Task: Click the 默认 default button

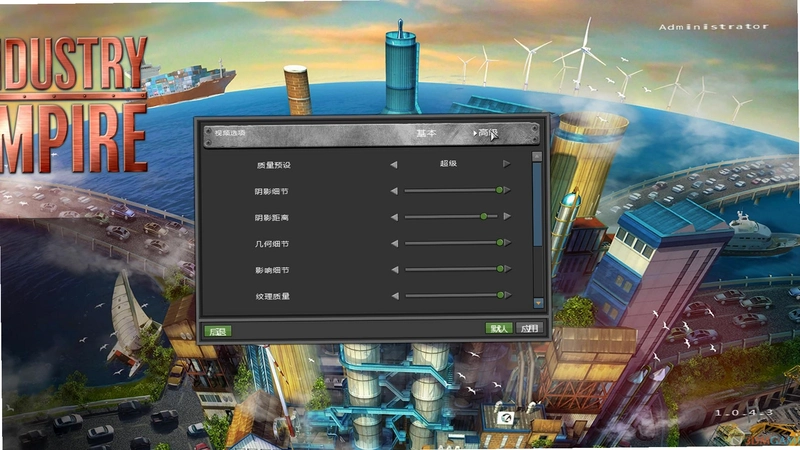Action: 498,328
